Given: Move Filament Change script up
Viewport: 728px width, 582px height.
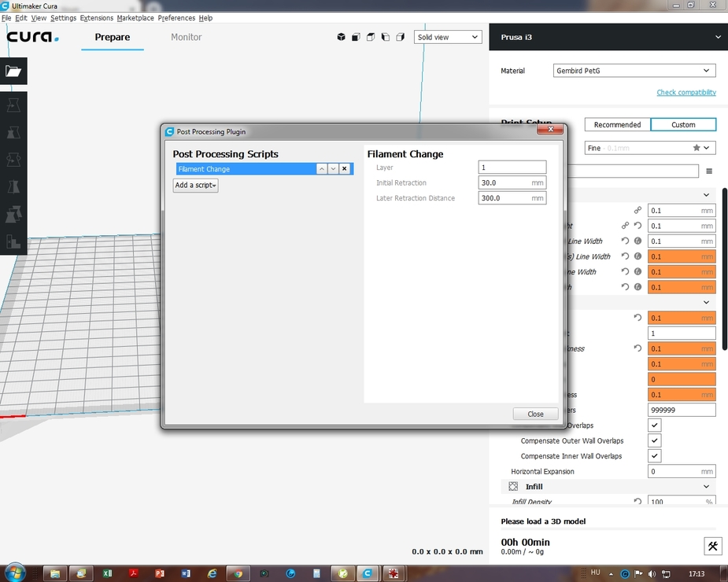Looking at the screenshot, I should [322, 169].
